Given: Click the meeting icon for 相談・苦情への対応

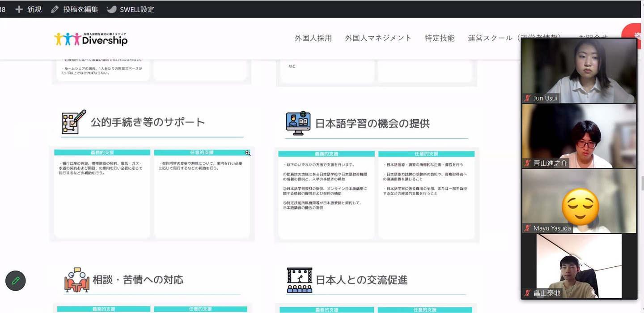Looking at the screenshot, I should coord(77,280).
